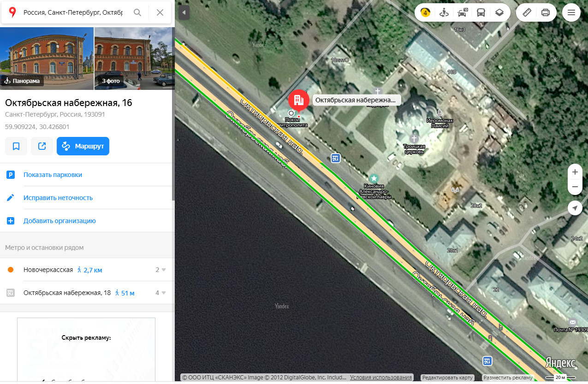Viewport: 588px width, 384px height.
Task: Save place with the bookmark icon
Action: [x=16, y=146]
